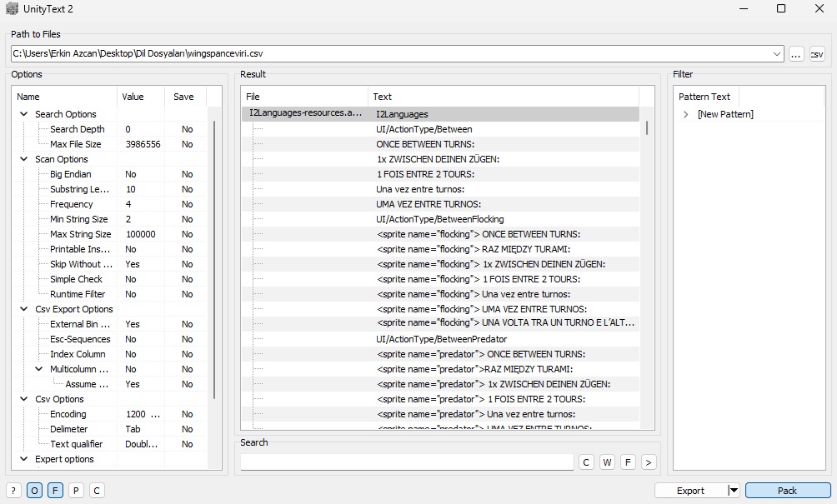
Task: Toggle the 'W' whole-word search button
Action: 607,462
